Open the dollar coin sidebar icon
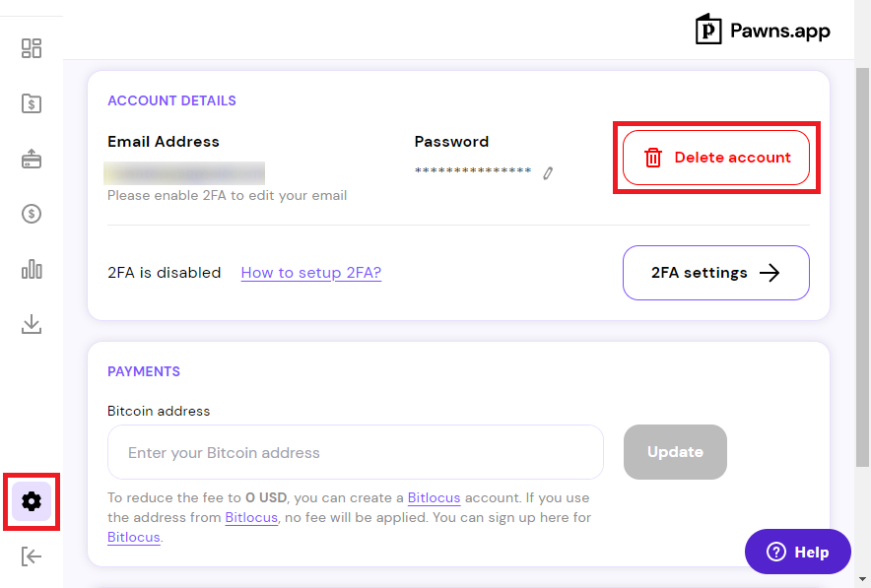The width and height of the screenshot is (871, 588). tap(32, 214)
